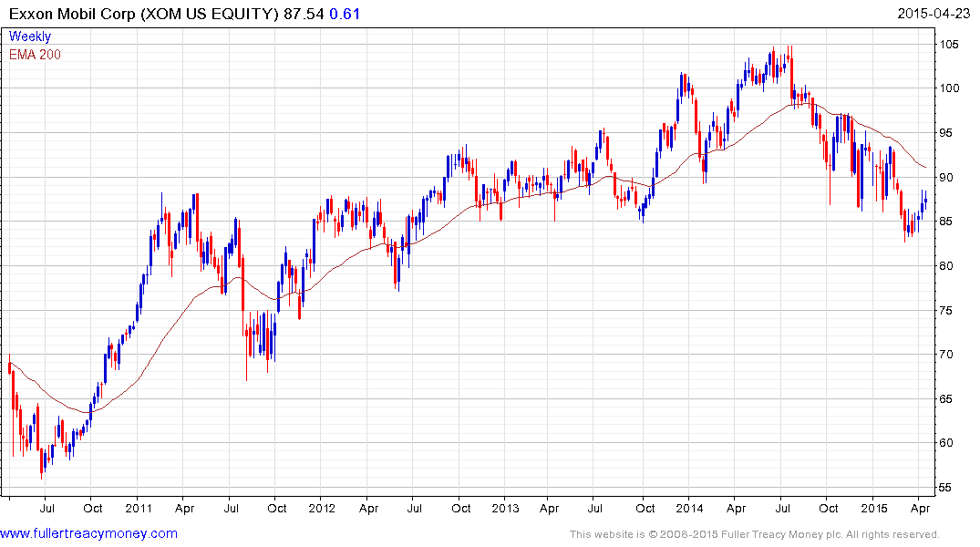This screenshot has width=980, height=547.
Task: Click the 'Oct' label before 2011
Action: pos(92,508)
